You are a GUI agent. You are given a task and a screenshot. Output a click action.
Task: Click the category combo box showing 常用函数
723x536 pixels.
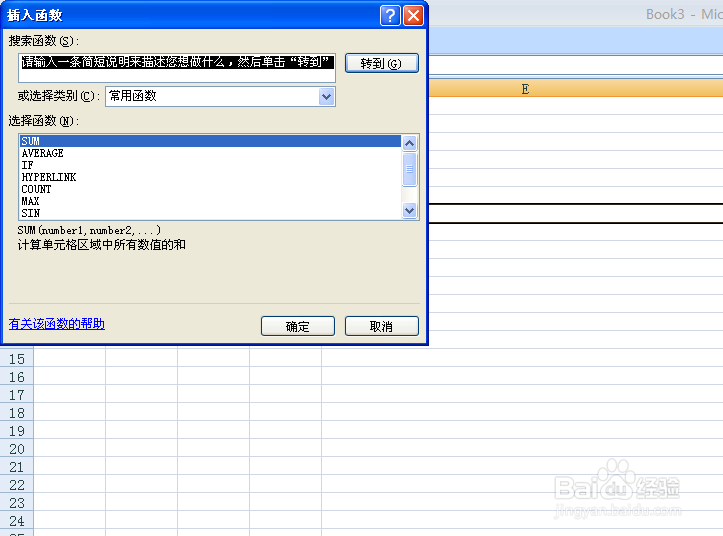220,96
